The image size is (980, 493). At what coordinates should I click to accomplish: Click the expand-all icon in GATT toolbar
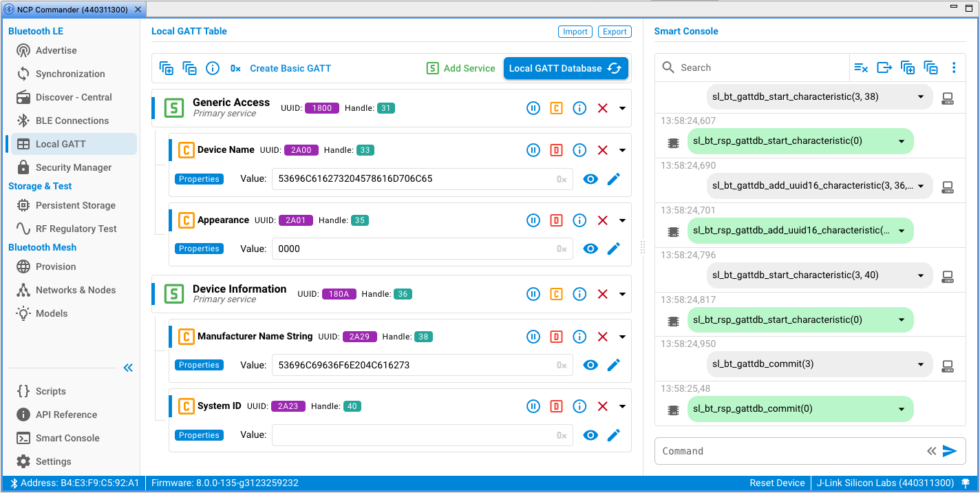(166, 68)
